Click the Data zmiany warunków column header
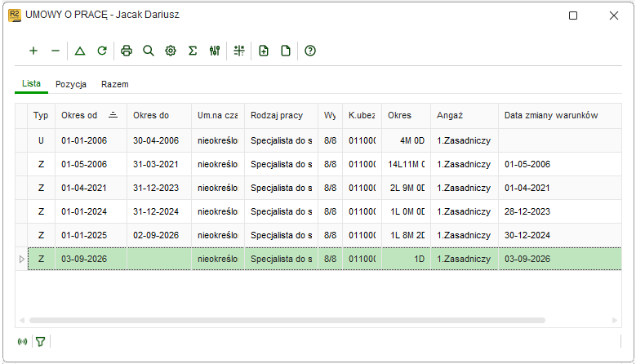Screen dimensions: 636x364 pos(560,116)
